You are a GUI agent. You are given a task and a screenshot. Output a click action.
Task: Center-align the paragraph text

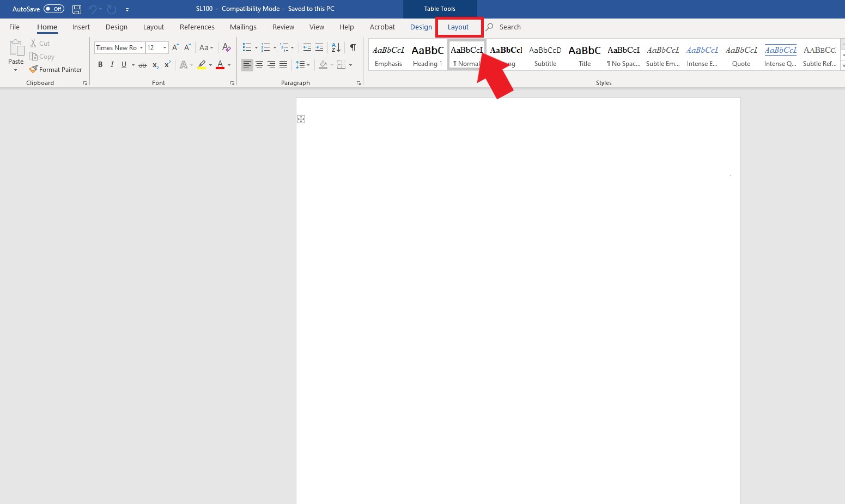pos(259,65)
